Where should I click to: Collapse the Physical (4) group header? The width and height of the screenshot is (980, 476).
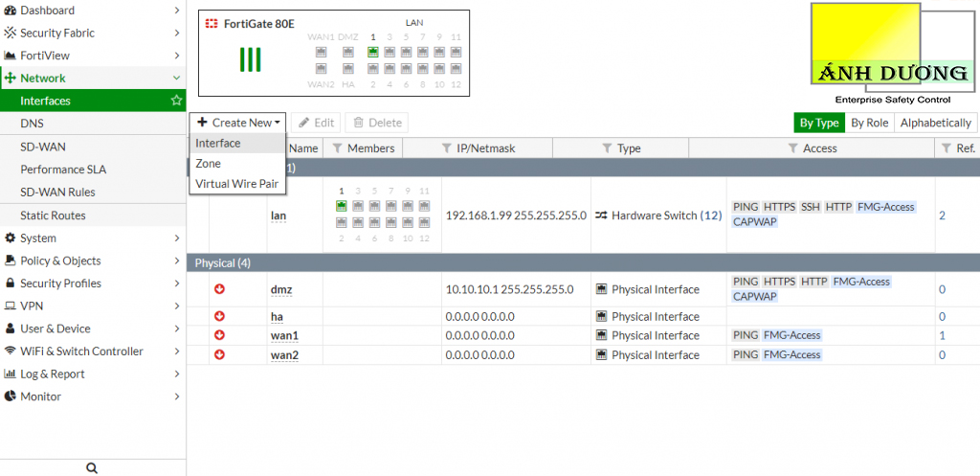[x=583, y=262]
